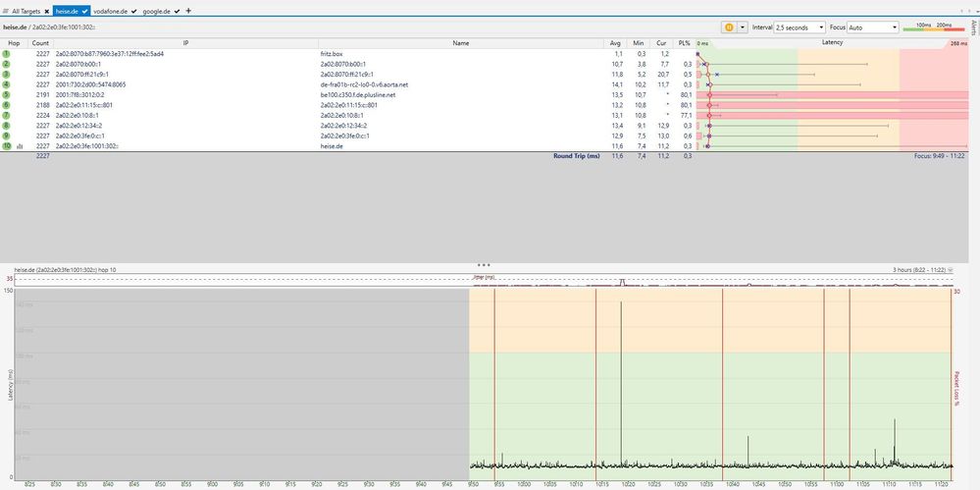
Task: Add a new target with the plus icon
Action: 188,11
